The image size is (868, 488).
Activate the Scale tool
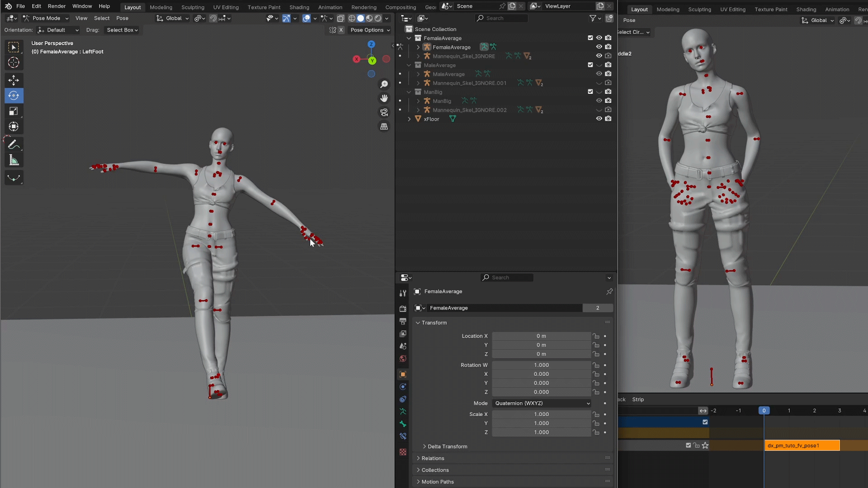point(14,111)
